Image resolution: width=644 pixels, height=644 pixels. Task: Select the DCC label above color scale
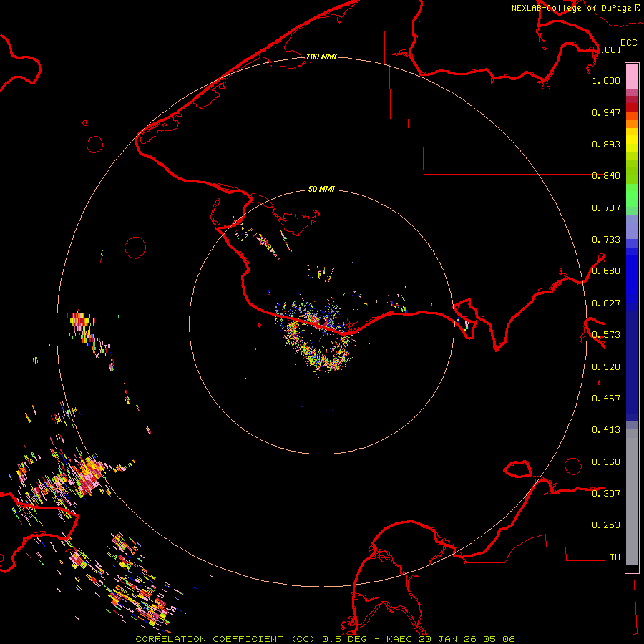click(x=628, y=43)
